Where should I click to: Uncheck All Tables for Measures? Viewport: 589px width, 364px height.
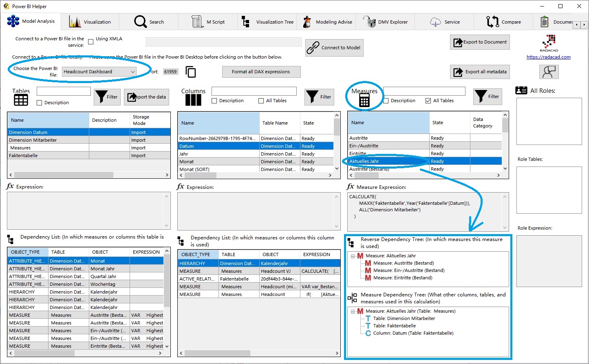coord(428,101)
